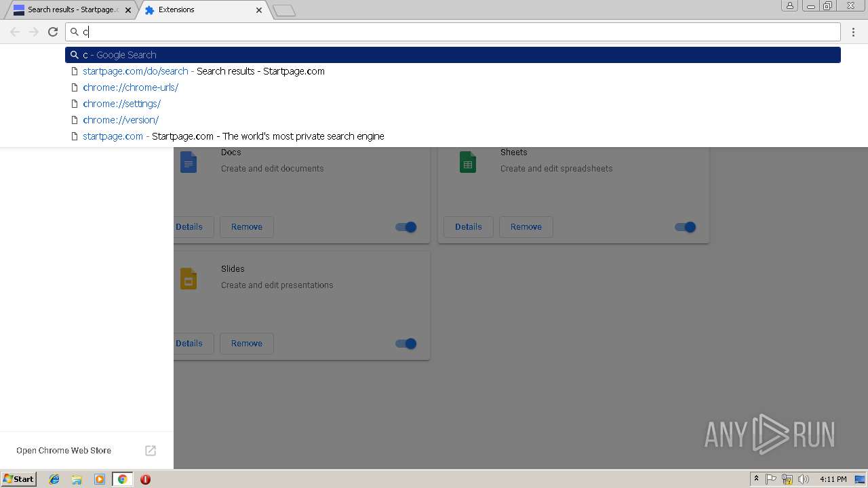The width and height of the screenshot is (868, 488).
Task: Click the Sheets extension icon
Action: [468, 162]
